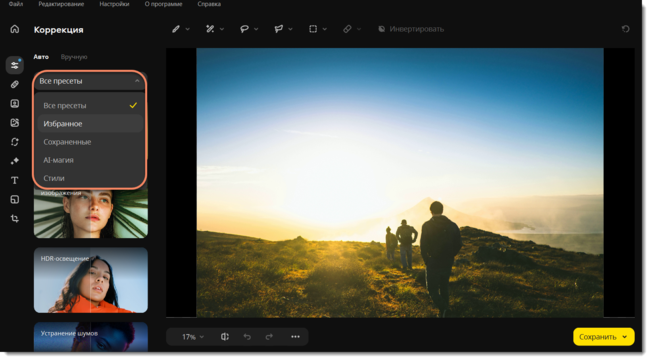The width and height of the screenshot is (650, 360).
Task: Switch to the Авто tab
Action: point(41,57)
